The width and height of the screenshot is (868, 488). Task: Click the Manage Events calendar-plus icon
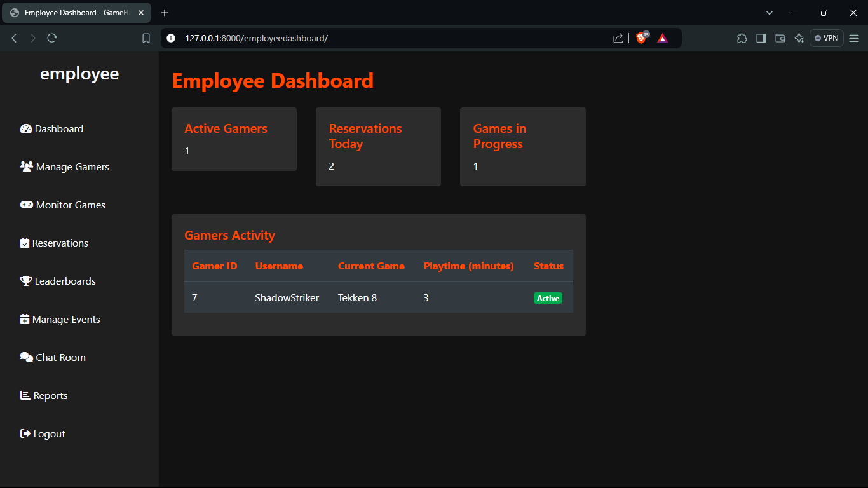(x=25, y=319)
